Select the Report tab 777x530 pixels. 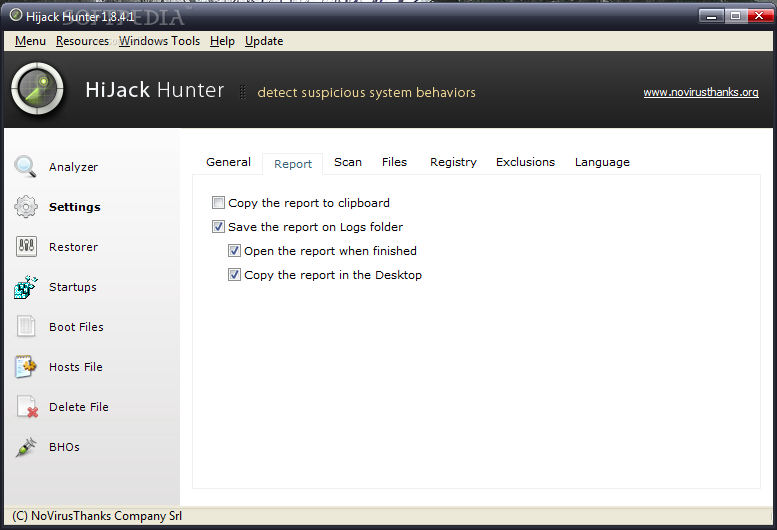click(293, 164)
